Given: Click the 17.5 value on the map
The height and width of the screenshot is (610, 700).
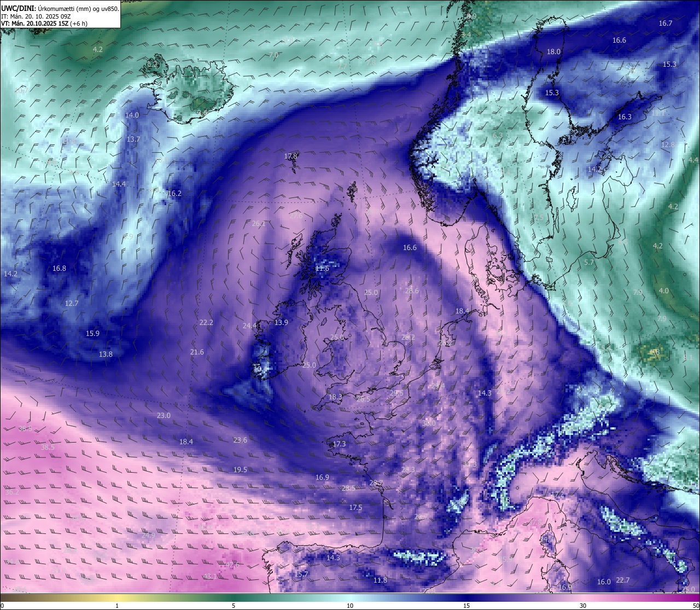Looking at the screenshot, I should 355,507.
